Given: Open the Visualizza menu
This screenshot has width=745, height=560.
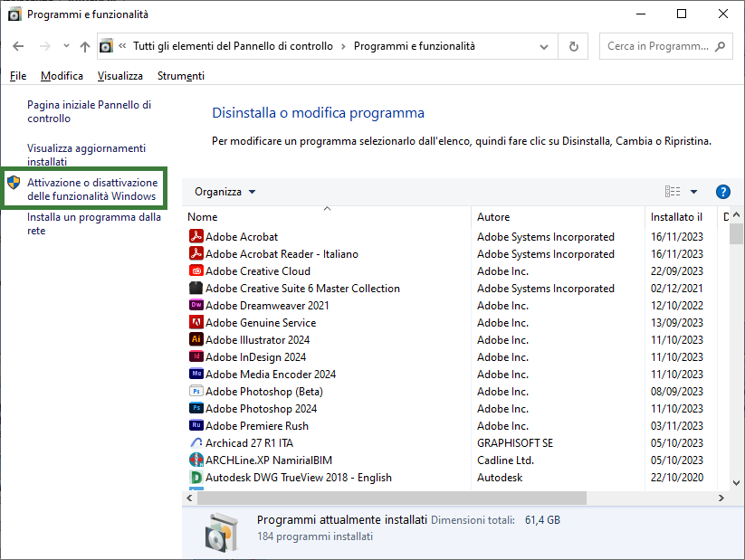Looking at the screenshot, I should (x=119, y=76).
